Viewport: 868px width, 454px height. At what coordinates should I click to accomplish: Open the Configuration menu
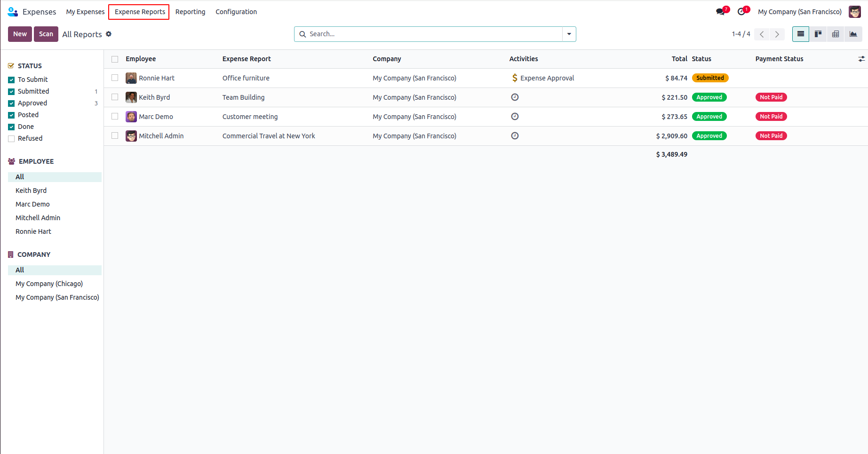pos(236,12)
